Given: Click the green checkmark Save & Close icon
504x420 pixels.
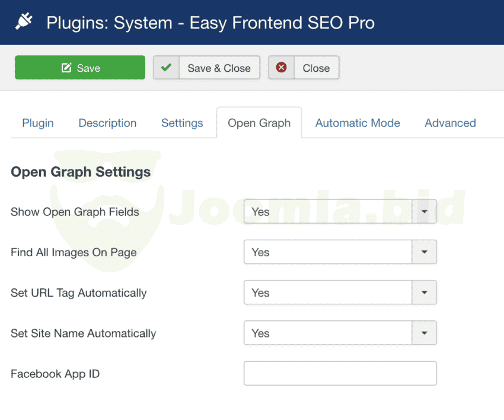Looking at the screenshot, I should click(166, 68).
